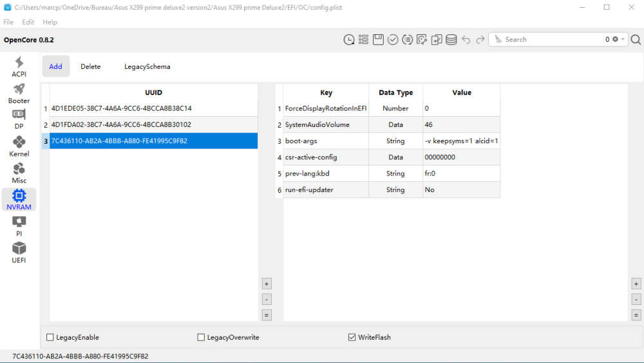
Task: Click the import documents toolbar icon
Action: coord(437,39)
